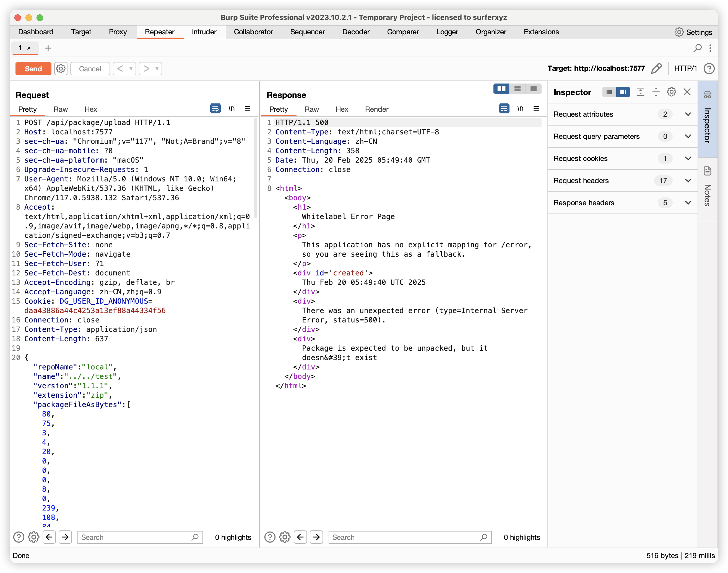
Task: Open back-history dropdown arrow
Action: (131, 69)
